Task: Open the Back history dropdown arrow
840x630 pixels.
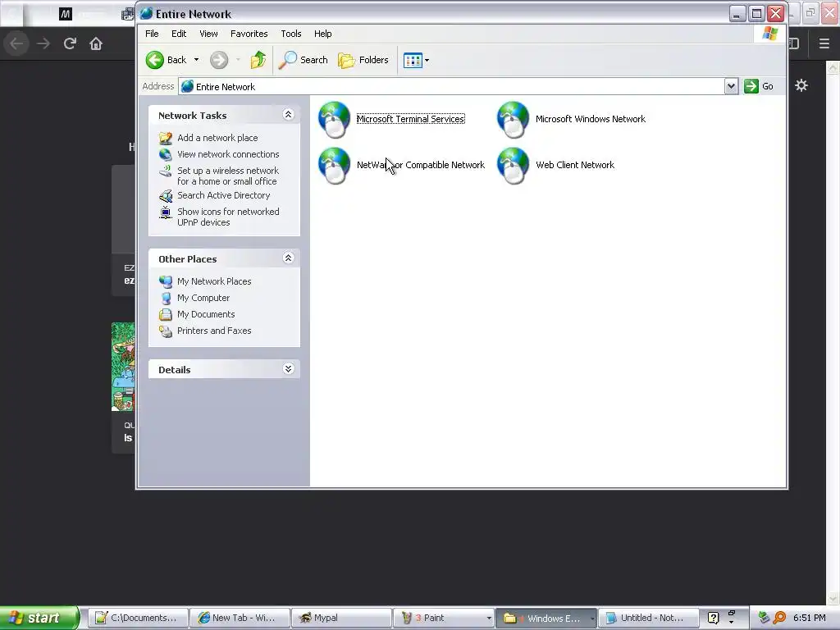Action: [x=197, y=60]
